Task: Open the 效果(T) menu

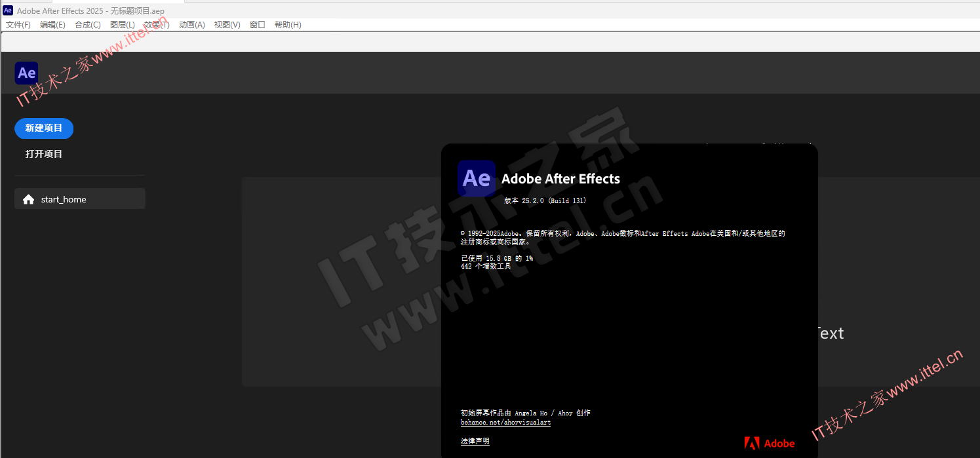Action: click(157, 25)
